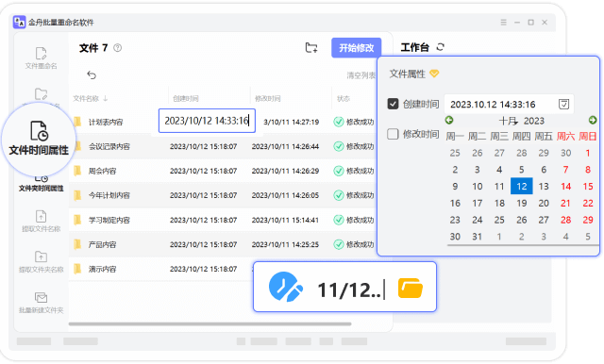Select day 12 in the calendar
The image size is (604, 364).
click(x=522, y=186)
